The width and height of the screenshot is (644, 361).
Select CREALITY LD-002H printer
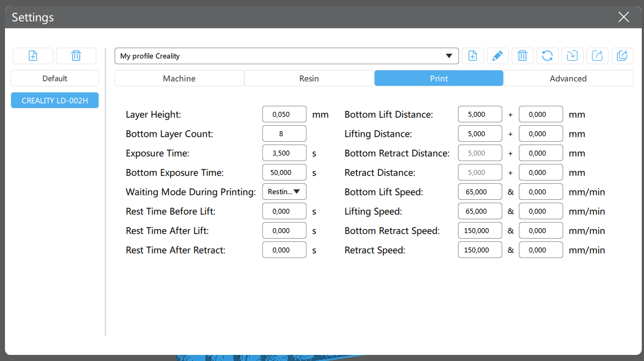click(55, 100)
